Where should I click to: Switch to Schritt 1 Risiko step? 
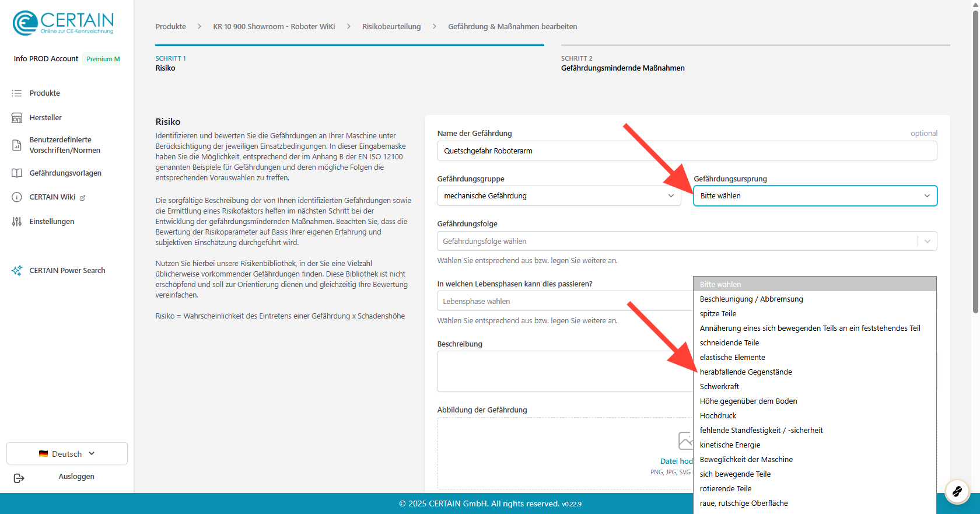click(x=349, y=60)
